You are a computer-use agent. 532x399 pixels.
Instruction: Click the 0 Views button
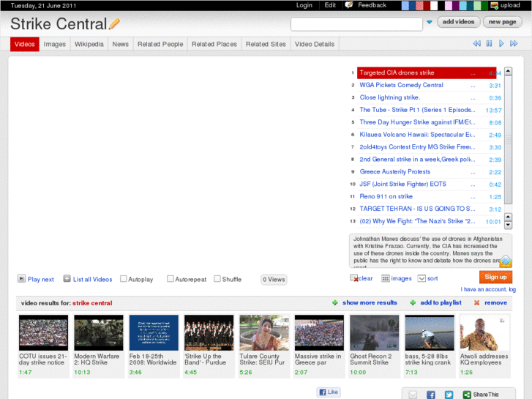(x=274, y=280)
